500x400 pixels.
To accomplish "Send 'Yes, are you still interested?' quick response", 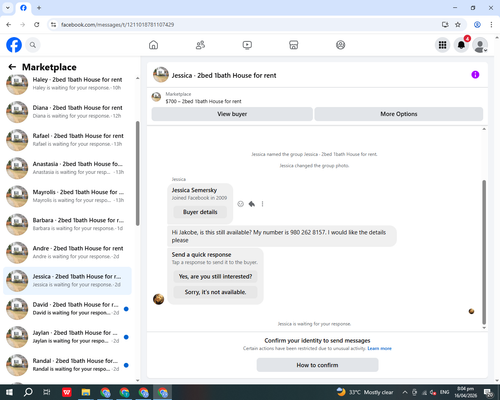I will (x=215, y=276).
